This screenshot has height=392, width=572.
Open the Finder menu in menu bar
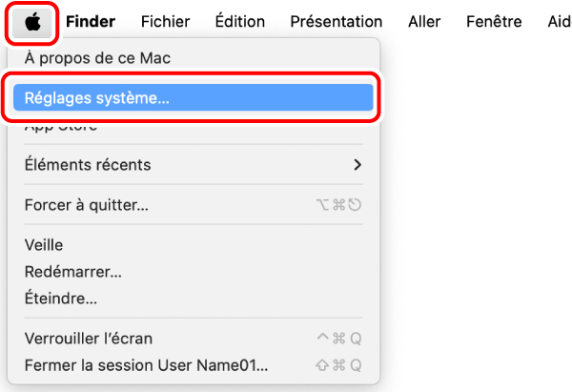coord(91,22)
